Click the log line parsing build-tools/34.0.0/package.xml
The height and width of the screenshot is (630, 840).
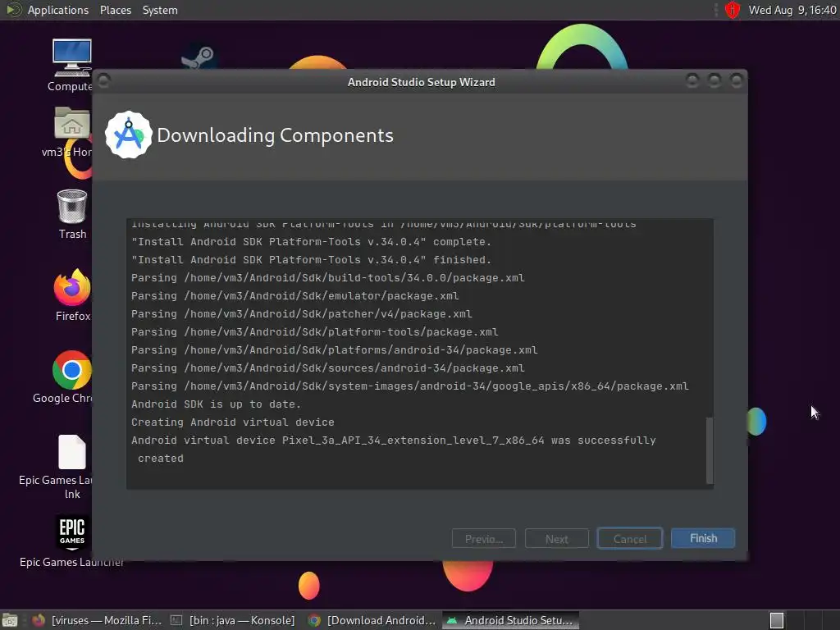328,278
